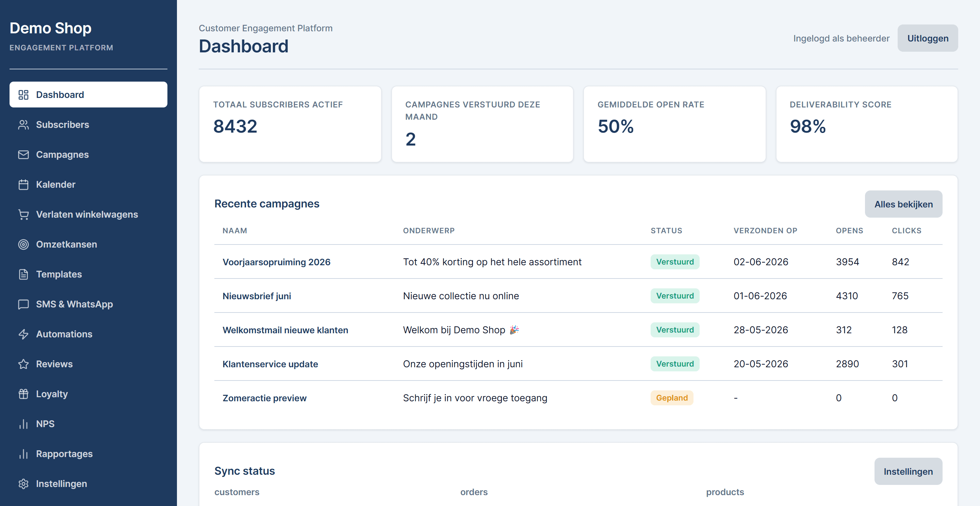Click Alles bekijken for recent campaigns
Screen dimensions: 980x506
[903, 204]
